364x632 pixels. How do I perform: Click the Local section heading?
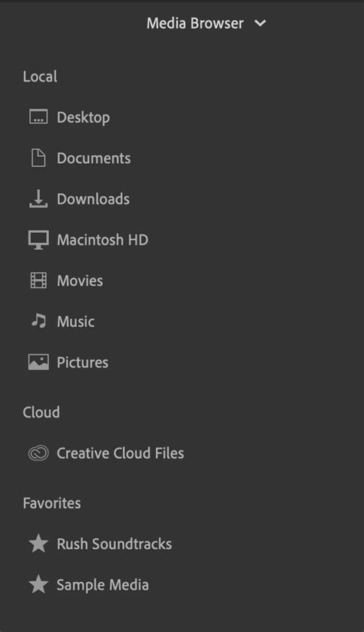click(40, 77)
